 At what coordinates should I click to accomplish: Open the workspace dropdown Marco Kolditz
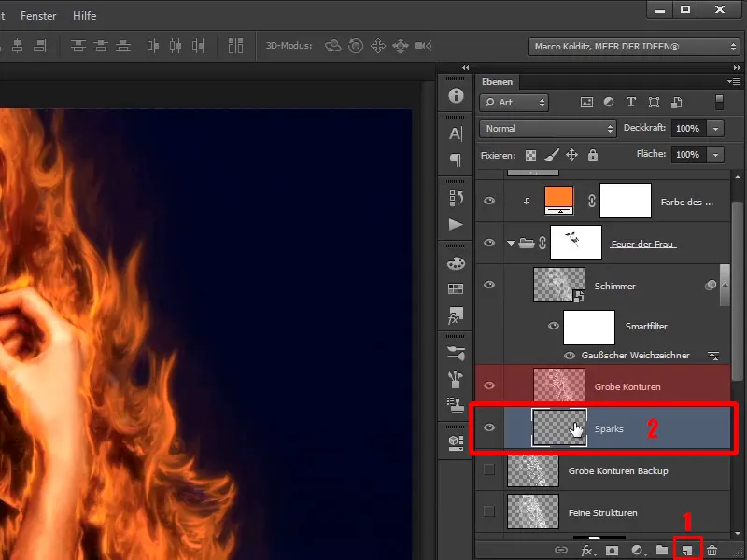click(634, 47)
